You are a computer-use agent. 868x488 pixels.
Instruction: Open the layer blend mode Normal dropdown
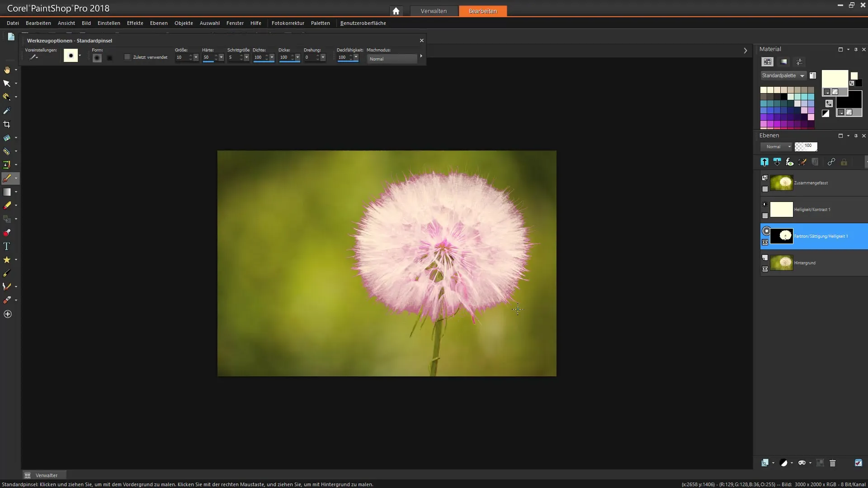(776, 146)
